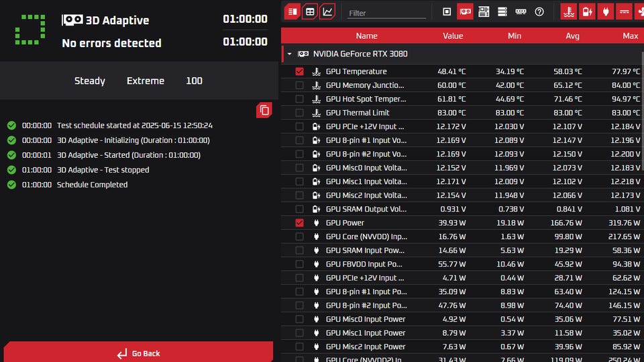The height and width of the screenshot is (362, 644).
Task: Show memory module sensors filter icon
Action: (521, 11)
